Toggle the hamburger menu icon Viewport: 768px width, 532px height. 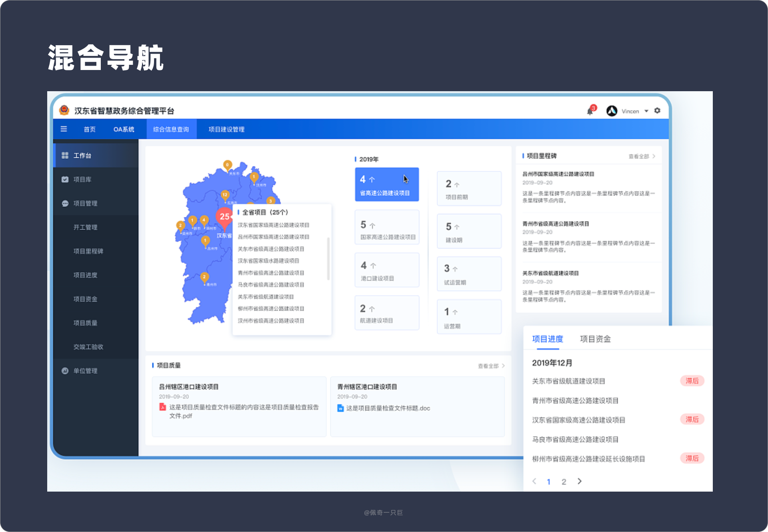coord(64,129)
